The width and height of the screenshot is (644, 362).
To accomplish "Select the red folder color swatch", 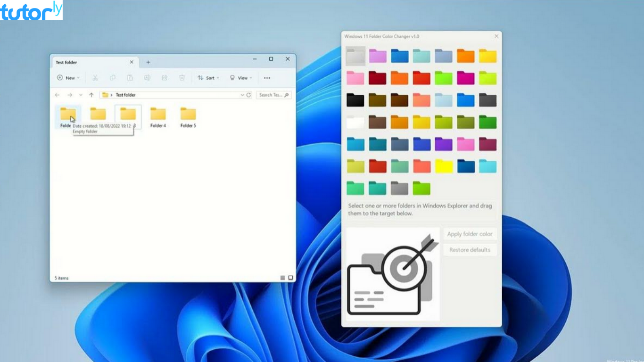I will pos(421,78).
